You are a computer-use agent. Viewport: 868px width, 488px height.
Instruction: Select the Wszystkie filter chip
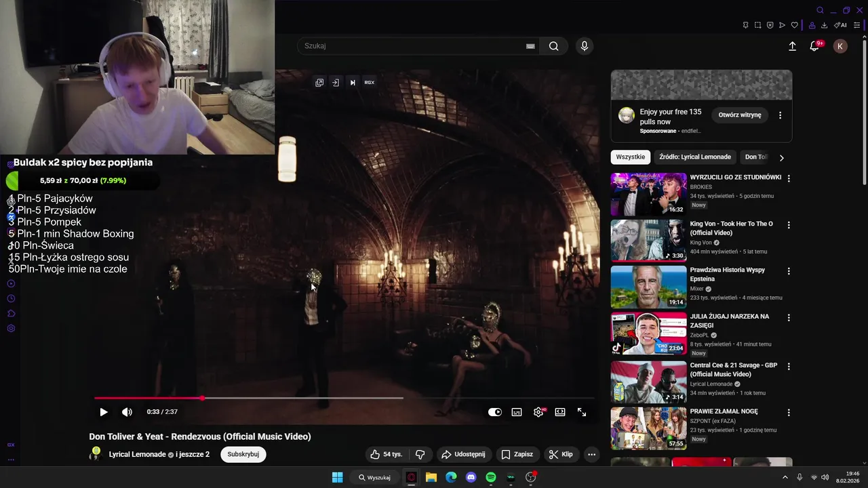click(631, 157)
